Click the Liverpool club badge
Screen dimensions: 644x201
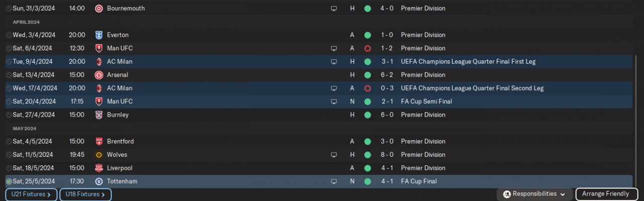[x=99, y=168]
